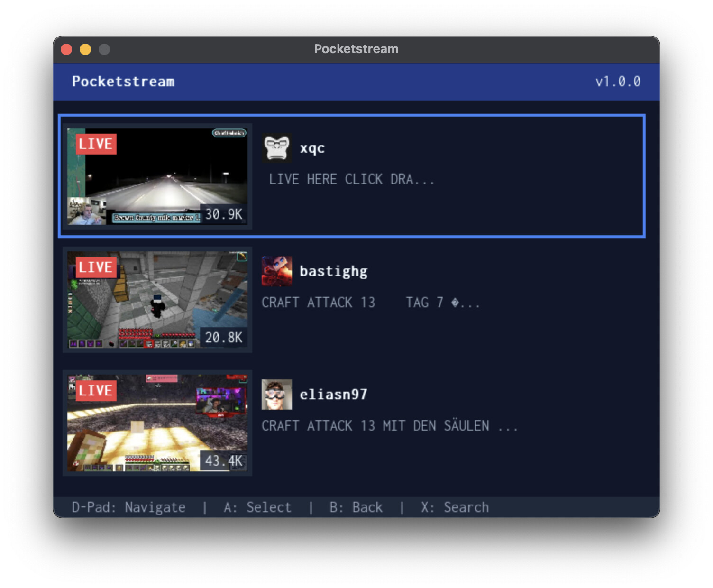This screenshot has height=588, width=713.
Task: Open the bastighg profile avatar
Action: (276, 271)
